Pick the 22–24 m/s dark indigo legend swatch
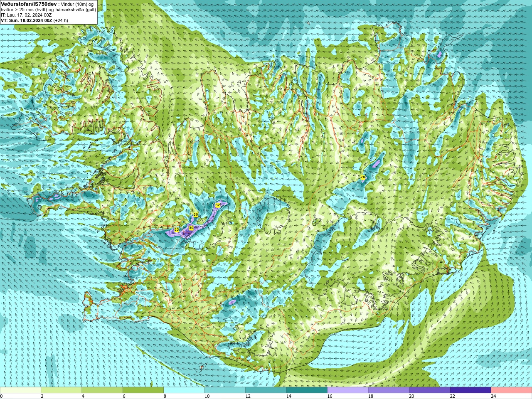Viewport: 532px width, 399px height. [x=470, y=390]
